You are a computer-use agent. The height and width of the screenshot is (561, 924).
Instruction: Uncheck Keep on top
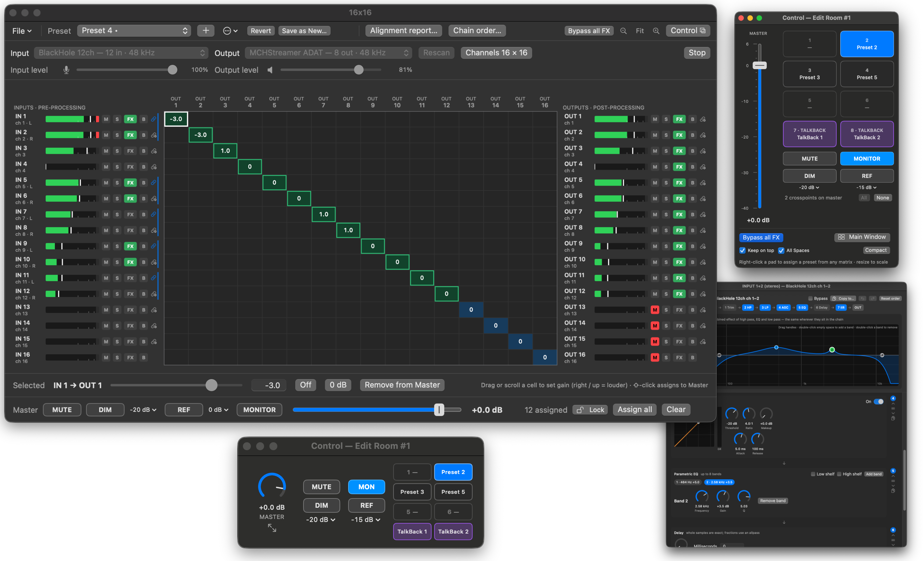(x=743, y=250)
